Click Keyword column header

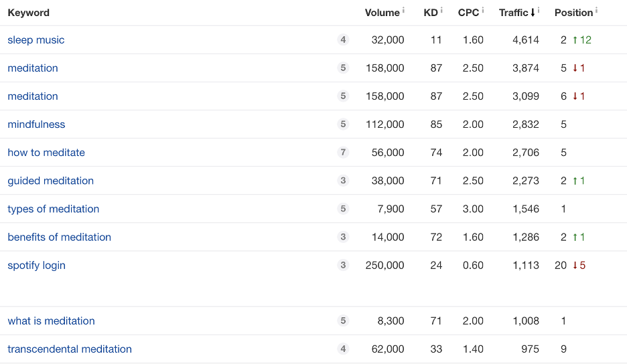28,13
